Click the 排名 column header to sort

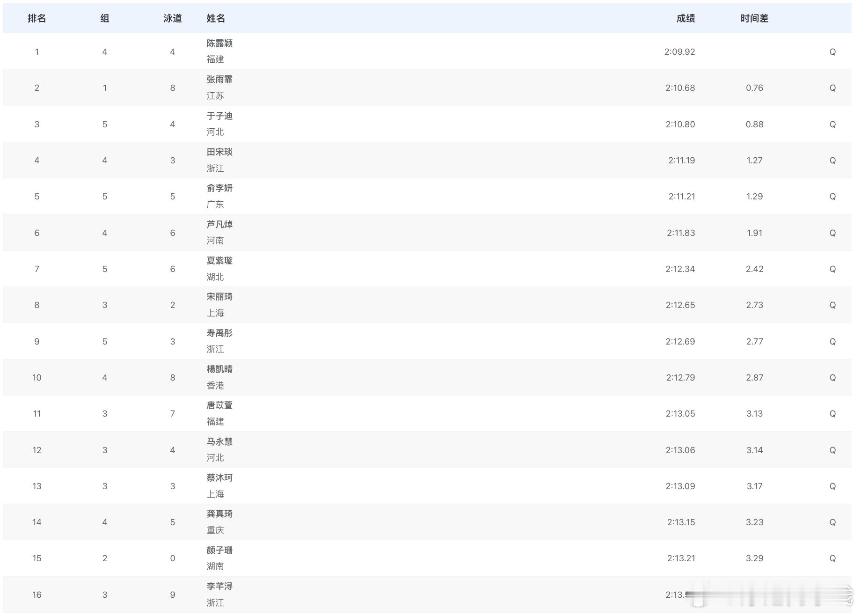(36, 19)
